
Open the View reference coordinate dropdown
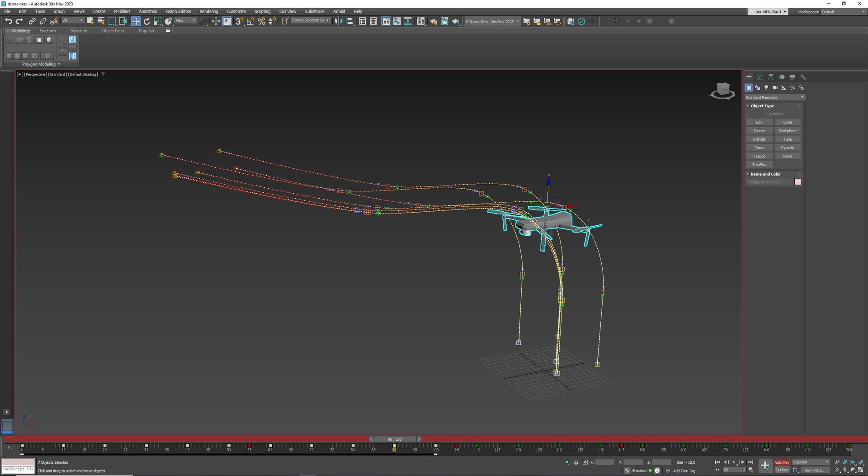pos(185,20)
